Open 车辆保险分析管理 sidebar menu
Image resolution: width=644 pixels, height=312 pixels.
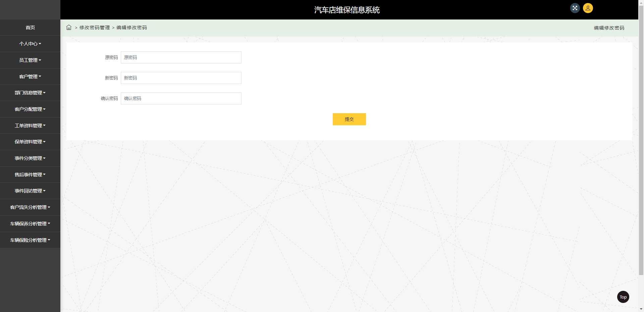(30, 240)
